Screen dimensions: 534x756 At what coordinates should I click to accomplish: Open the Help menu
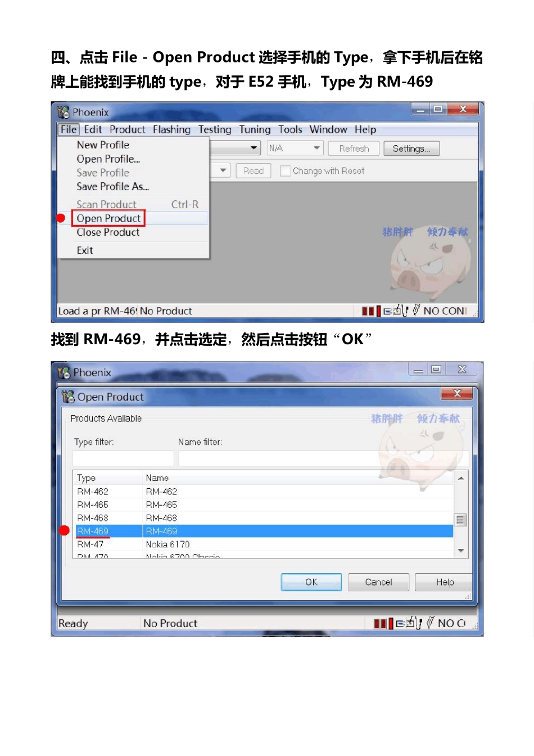[x=365, y=129]
